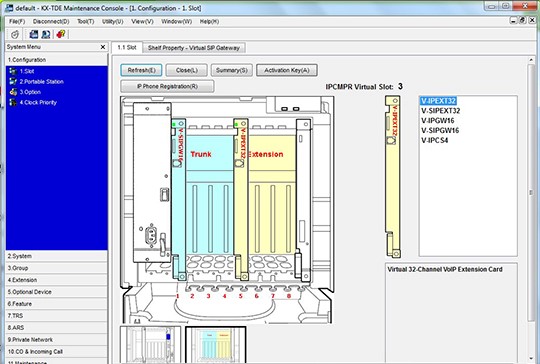Select the physical shelf thumbnail
Viewport: 540px width, 364px height.
point(150,345)
